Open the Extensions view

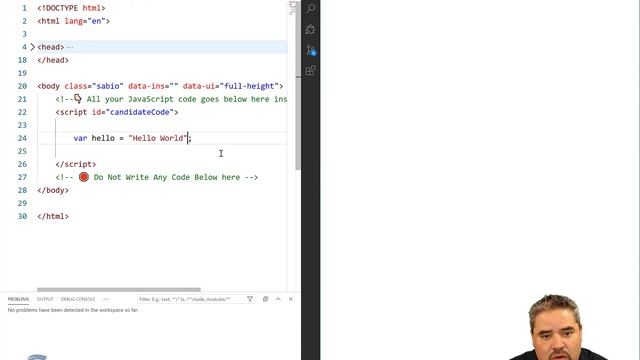pyautogui.click(x=310, y=71)
